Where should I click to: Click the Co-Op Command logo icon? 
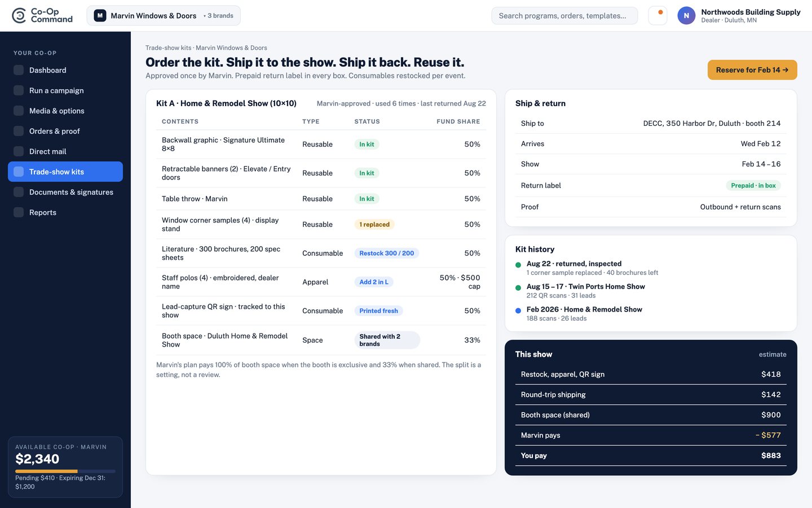[x=19, y=15]
